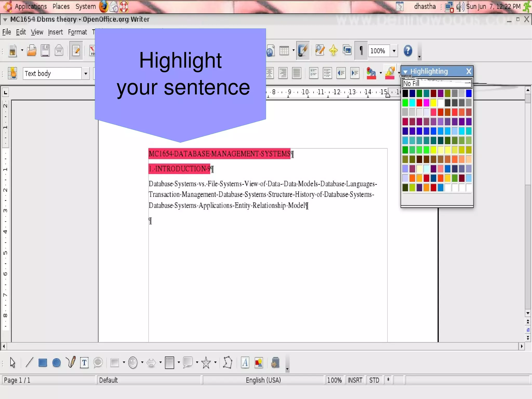Toggle Nonprinting Characters pilcrow button
Image resolution: width=532 pixels, height=399 pixels.
click(x=361, y=50)
